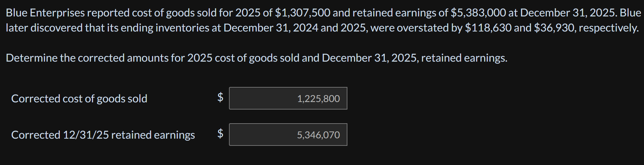
Task: Click the dollar sign beside the 5,346,070 field
Action: tap(220, 134)
